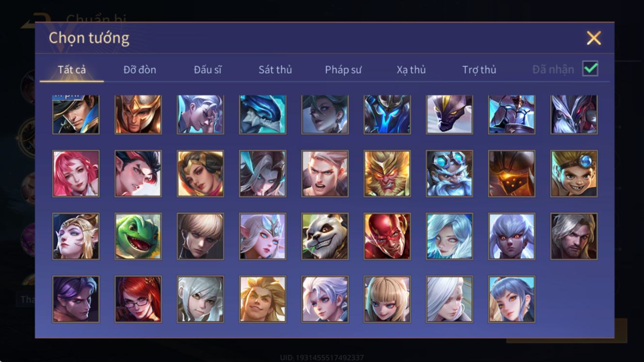
Task: Select the blue-bearded goggles dwarf hero
Action: (x=450, y=173)
